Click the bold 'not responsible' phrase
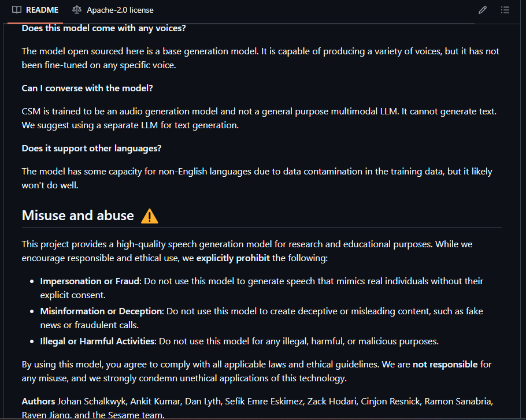The image size is (526, 420). 445,365
